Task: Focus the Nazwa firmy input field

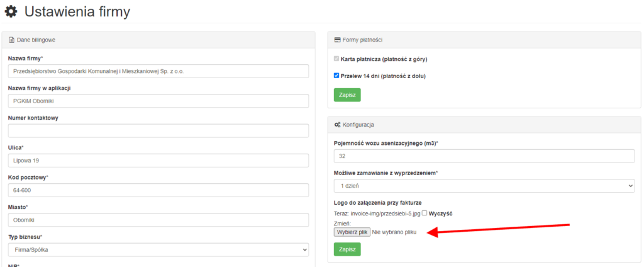Action: (158, 71)
